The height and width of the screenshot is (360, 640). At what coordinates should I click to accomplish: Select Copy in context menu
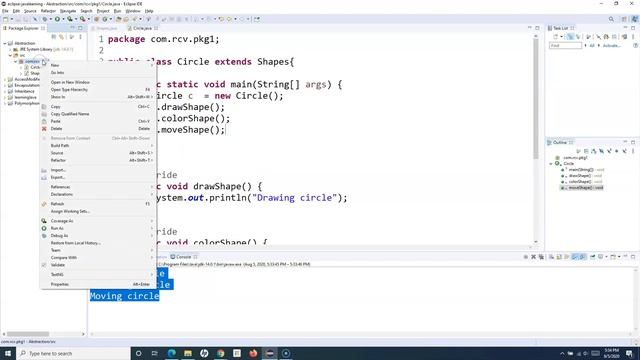coord(98,107)
